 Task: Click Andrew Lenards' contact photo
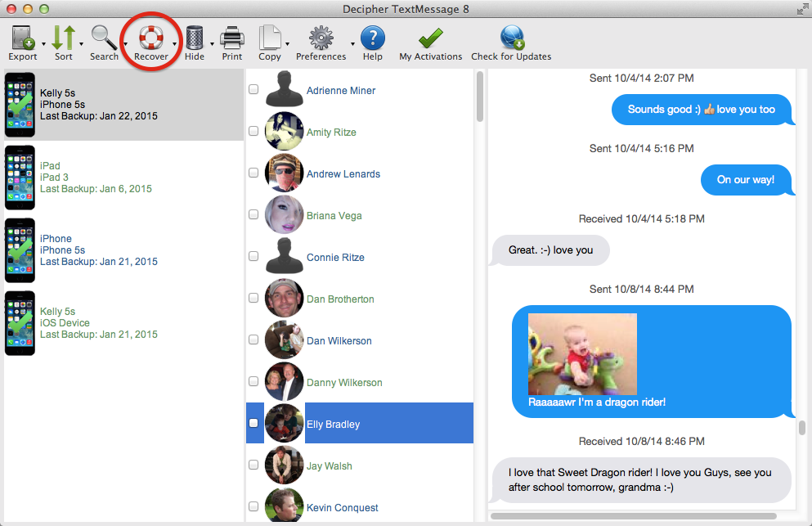coord(284,173)
